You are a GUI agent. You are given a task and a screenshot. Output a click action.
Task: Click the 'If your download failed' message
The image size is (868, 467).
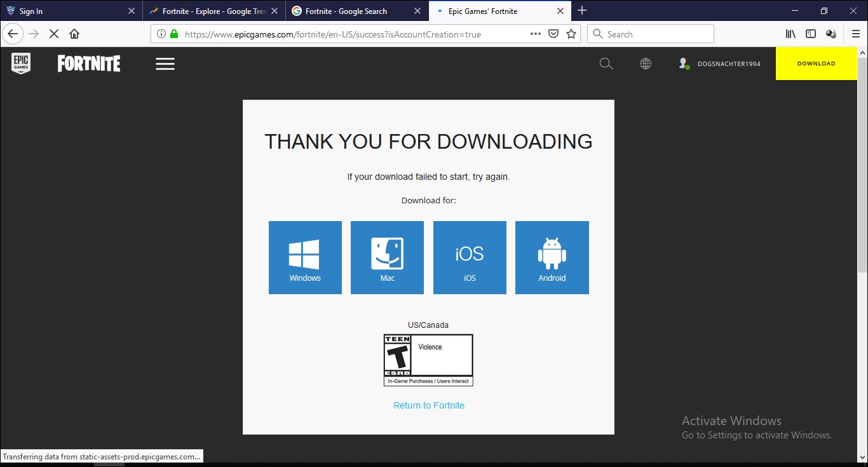coord(428,177)
